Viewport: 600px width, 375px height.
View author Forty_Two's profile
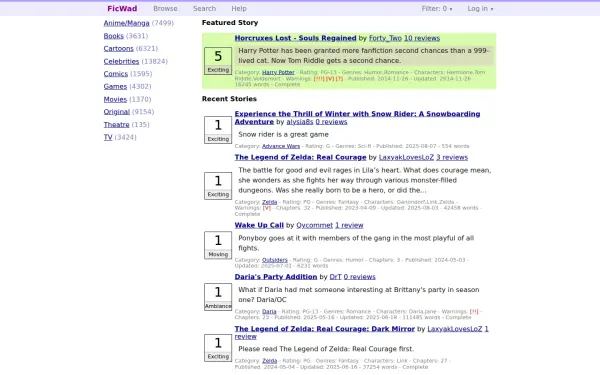(x=385, y=38)
